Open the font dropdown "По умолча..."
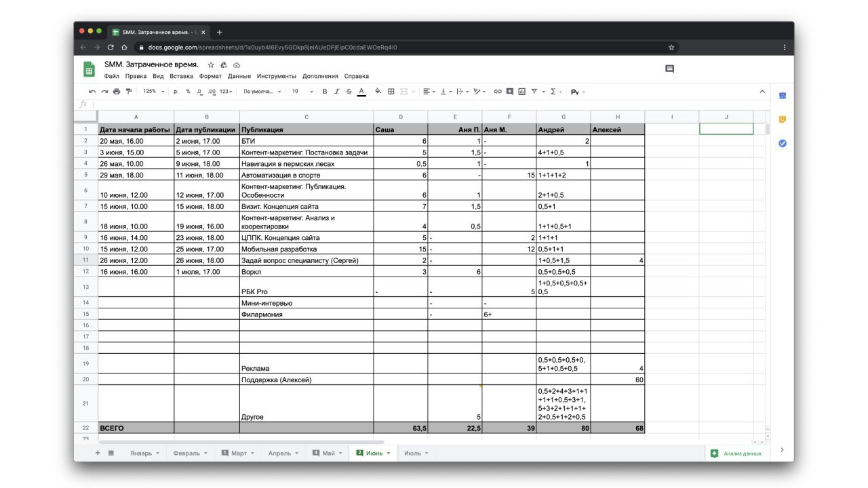 click(x=262, y=91)
